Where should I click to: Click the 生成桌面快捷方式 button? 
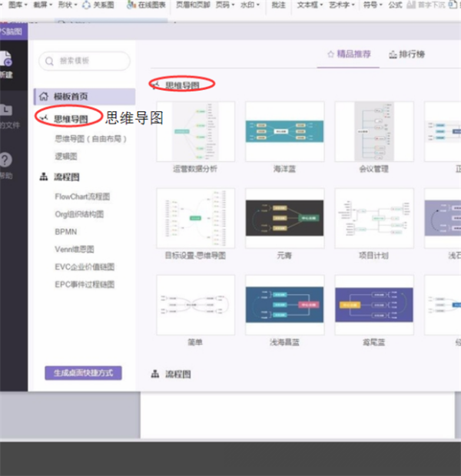pyautogui.click(x=83, y=373)
